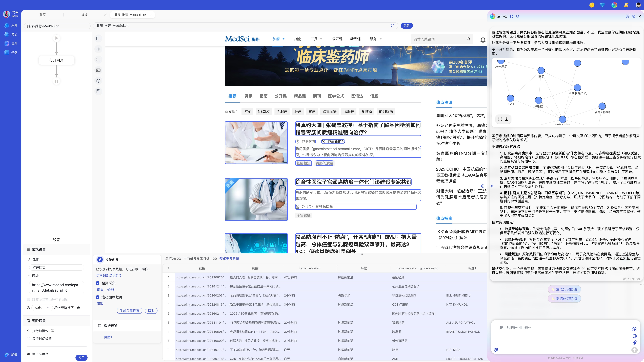Switch to the 模板 browser tab

pos(84,15)
